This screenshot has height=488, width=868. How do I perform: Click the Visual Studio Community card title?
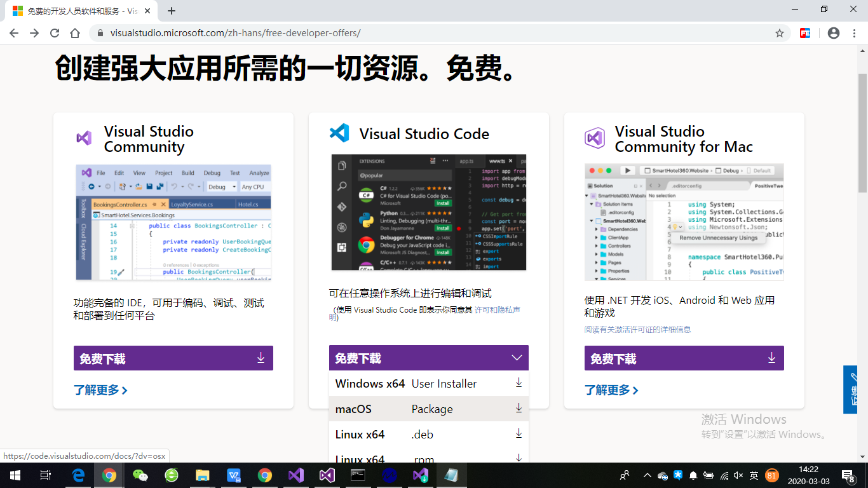149,139
